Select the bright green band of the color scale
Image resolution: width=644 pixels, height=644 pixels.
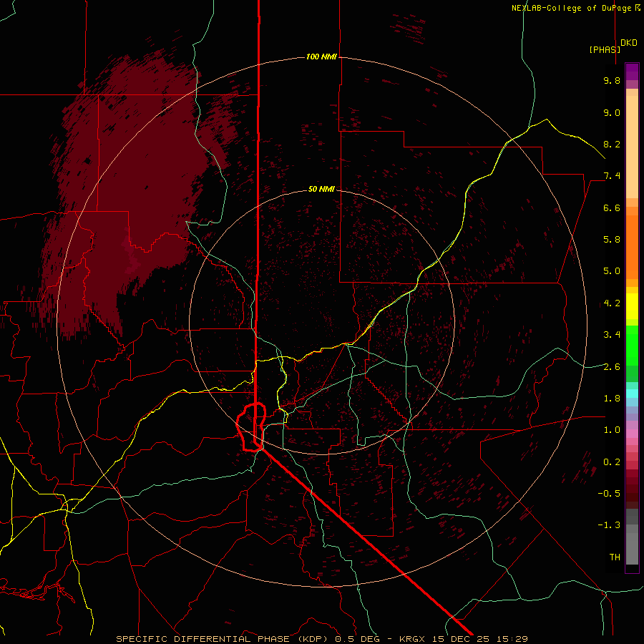pyautogui.click(x=632, y=346)
